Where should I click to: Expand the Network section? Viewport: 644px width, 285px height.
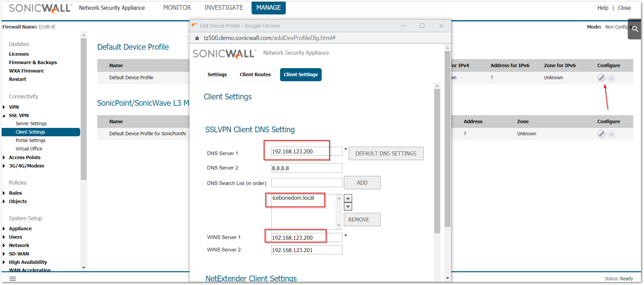click(x=4, y=245)
